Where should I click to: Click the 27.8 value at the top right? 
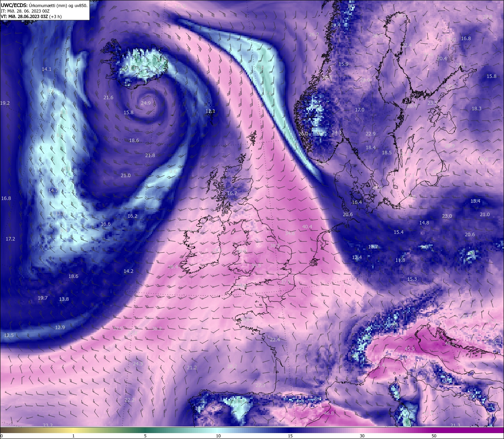pyautogui.click(x=487, y=17)
